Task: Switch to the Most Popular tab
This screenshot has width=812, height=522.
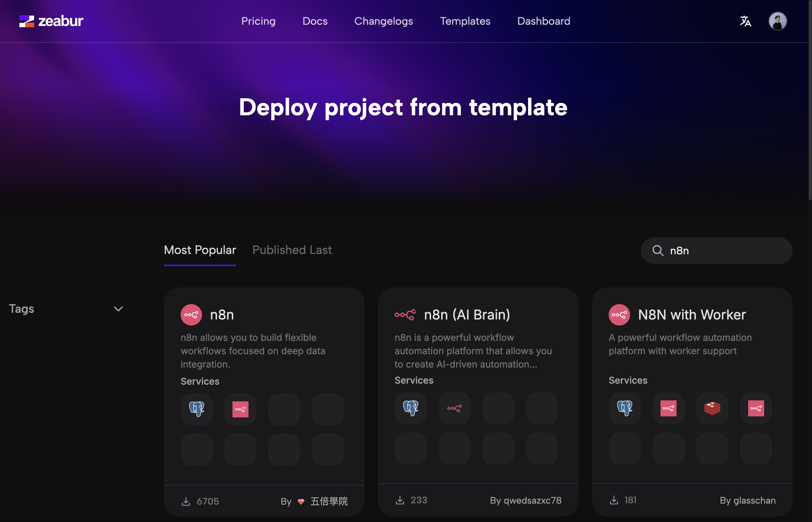Action: tap(200, 250)
